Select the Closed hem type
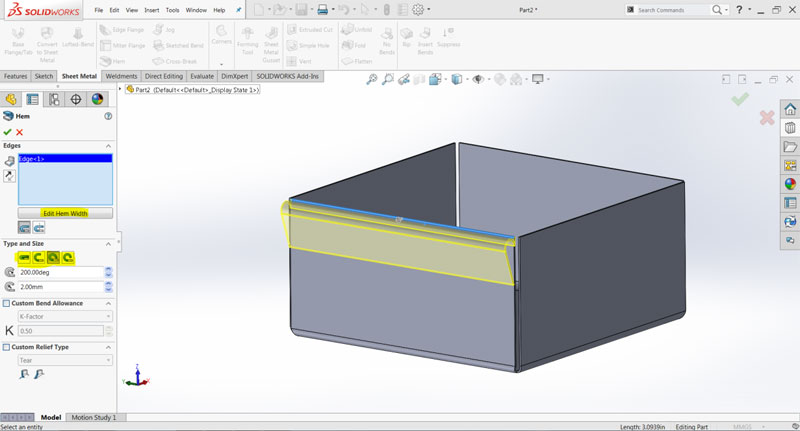The height and width of the screenshot is (431, 800). click(x=24, y=258)
